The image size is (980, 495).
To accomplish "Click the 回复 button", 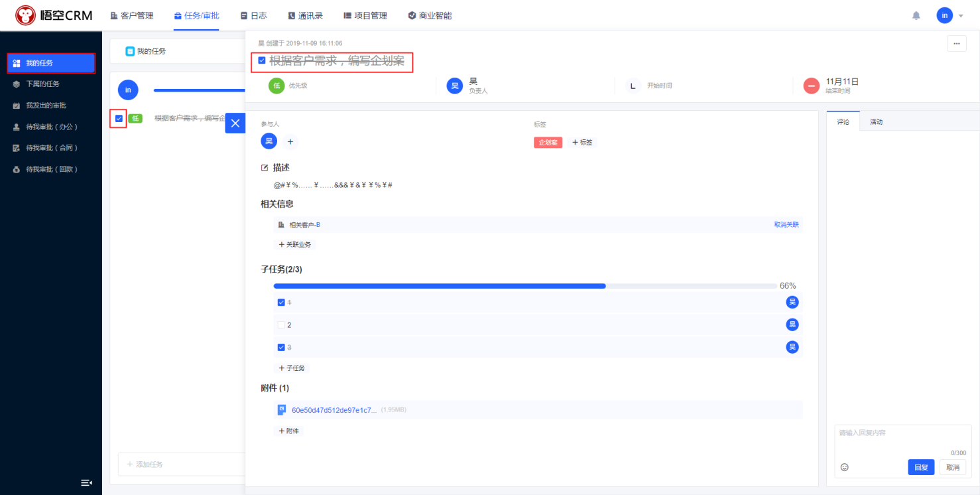I will tap(921, 467).
